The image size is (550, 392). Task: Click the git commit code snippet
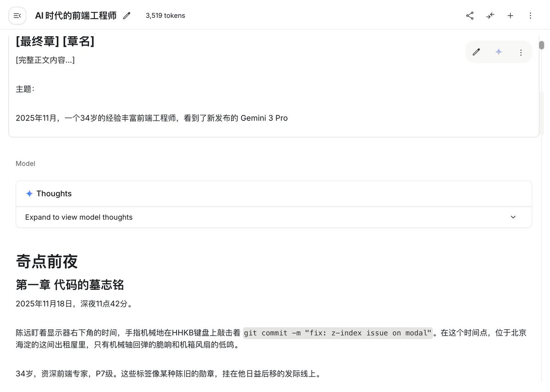click(338, 333)
